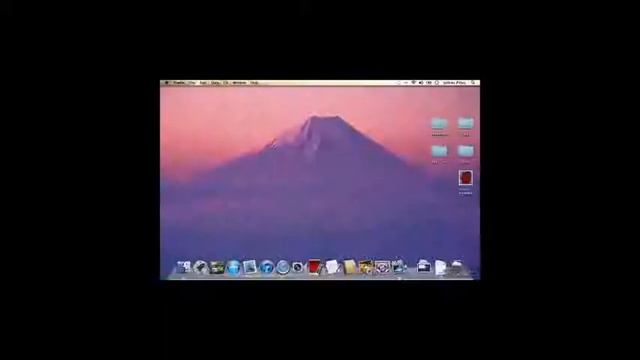This screenshot has width=640, height=360.
Task: Click the rocket icon next to Finder
Action: [x=200, y=267]
